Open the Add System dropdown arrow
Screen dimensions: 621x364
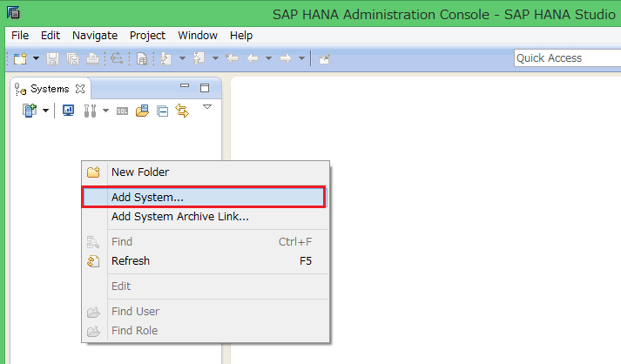click(45, 111)
